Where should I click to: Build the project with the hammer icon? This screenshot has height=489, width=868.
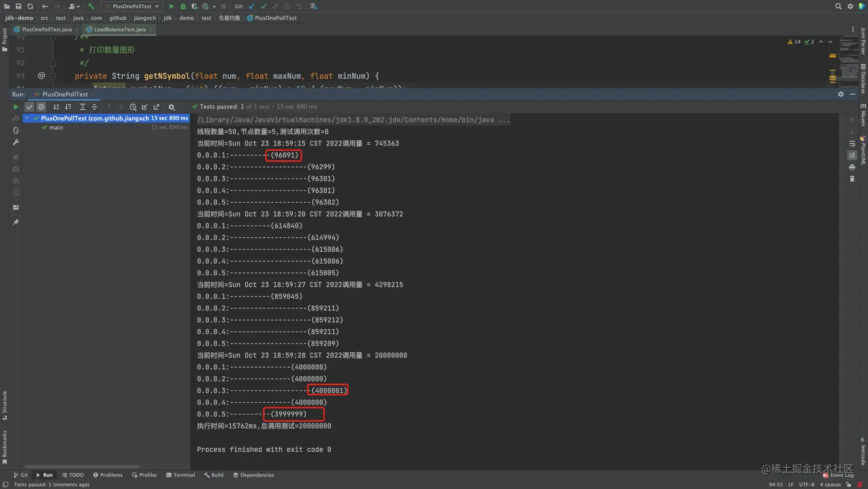[91, 6]
